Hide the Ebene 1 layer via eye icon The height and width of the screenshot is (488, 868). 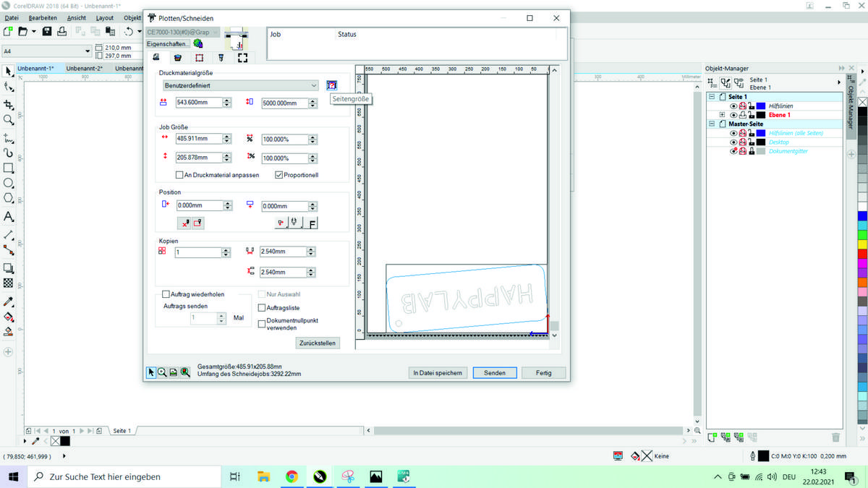pyautogui.click(x=733, y=115)
